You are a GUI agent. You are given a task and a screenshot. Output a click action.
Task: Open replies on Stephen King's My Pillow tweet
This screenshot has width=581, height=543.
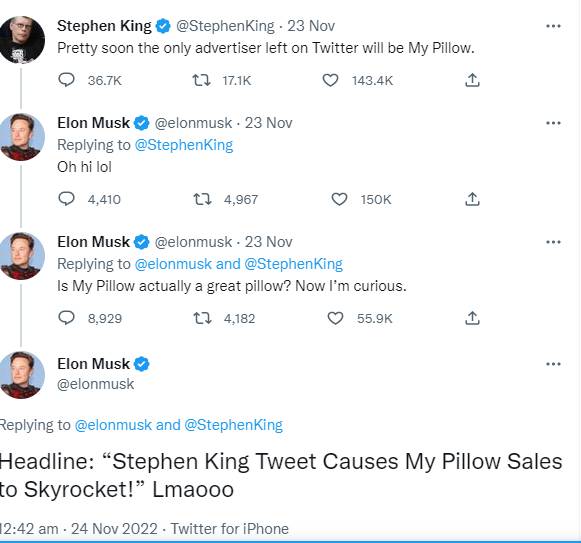point(67,80)
